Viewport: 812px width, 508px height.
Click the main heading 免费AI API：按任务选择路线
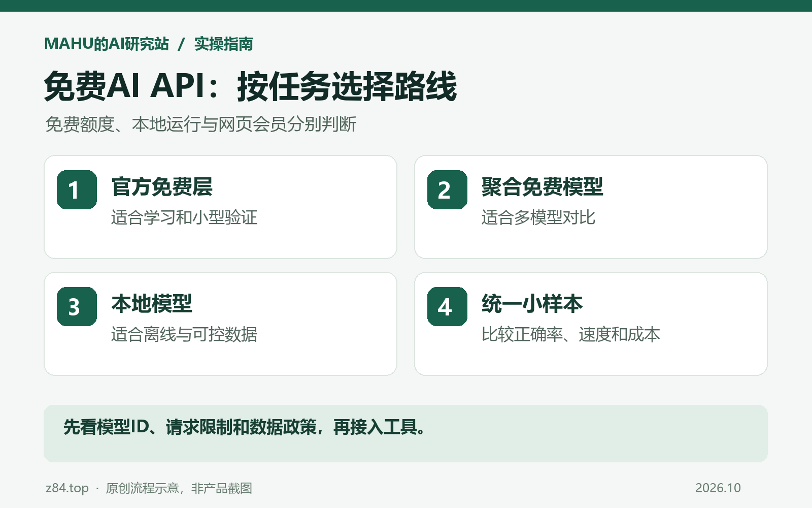click(251, 86)
